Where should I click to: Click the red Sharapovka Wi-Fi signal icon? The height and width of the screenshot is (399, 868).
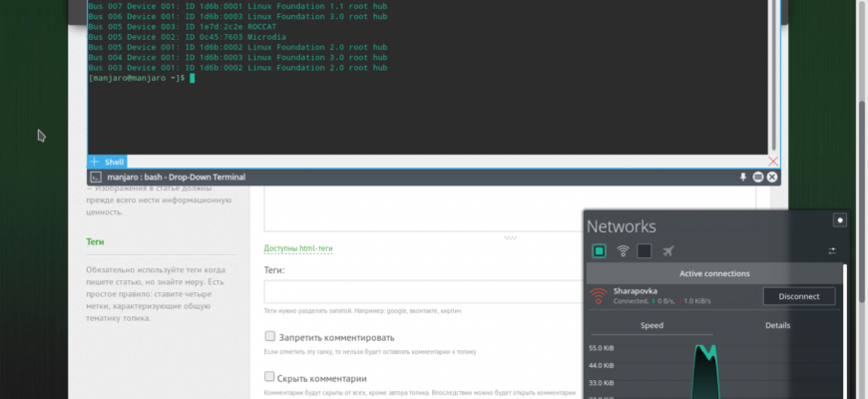(599, 296)
